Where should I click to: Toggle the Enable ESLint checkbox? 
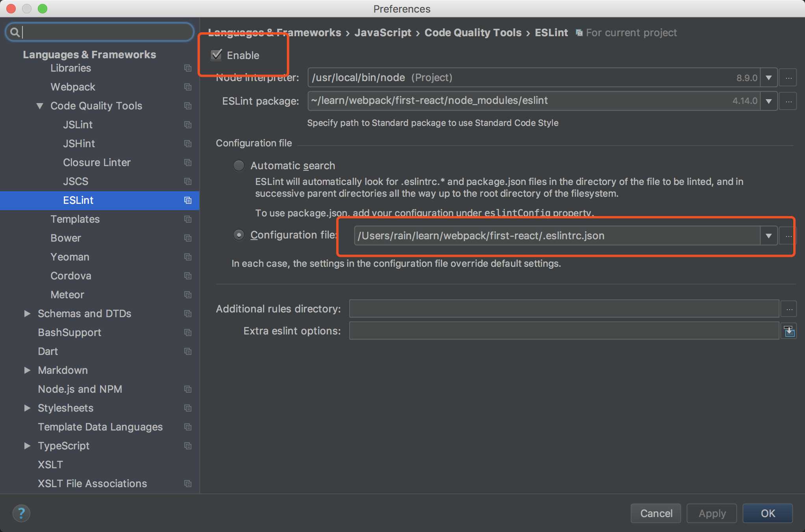[216, 55]
